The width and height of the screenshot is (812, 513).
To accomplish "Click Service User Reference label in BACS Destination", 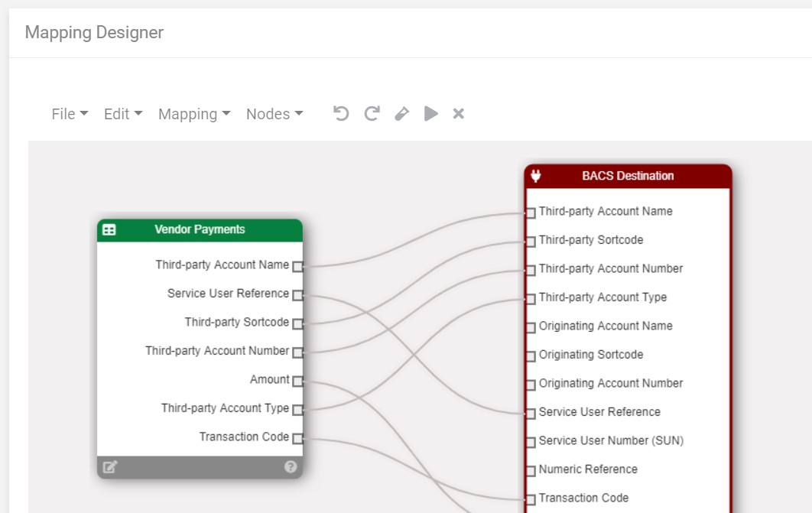I will point(599,411).
